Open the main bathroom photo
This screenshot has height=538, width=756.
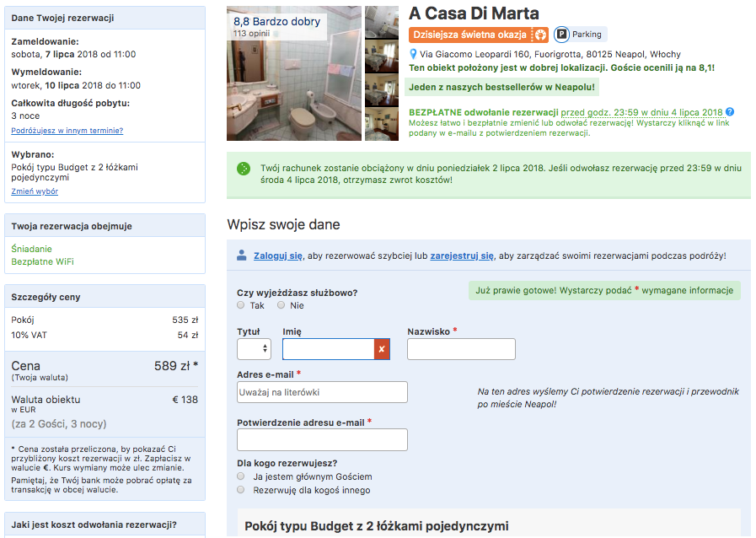(294, 73)
